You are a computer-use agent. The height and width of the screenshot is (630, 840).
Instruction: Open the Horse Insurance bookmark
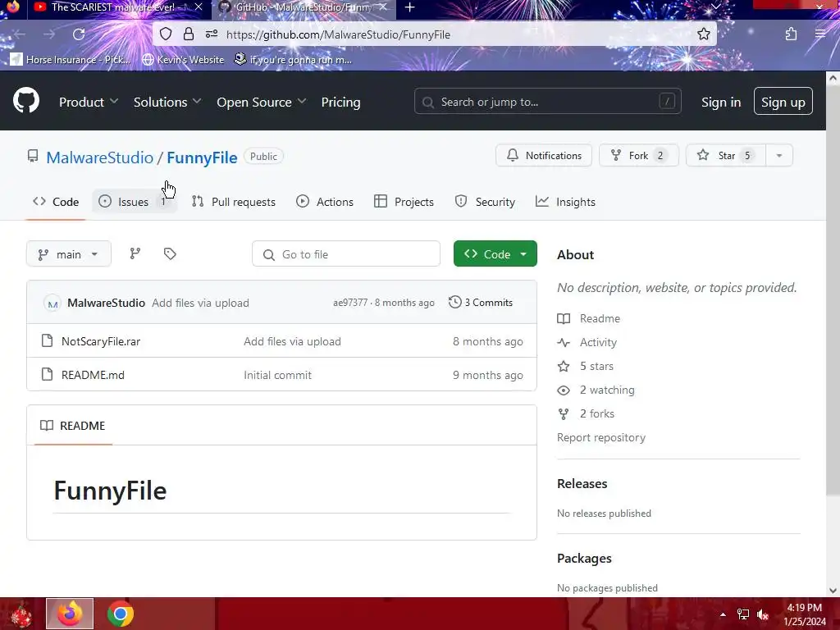coord(71,59)
